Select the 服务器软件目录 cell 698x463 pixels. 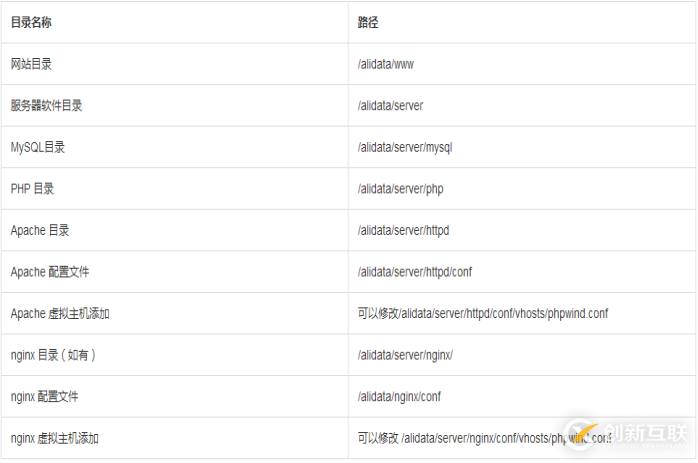pyautogui.click(x=47, y=105)
